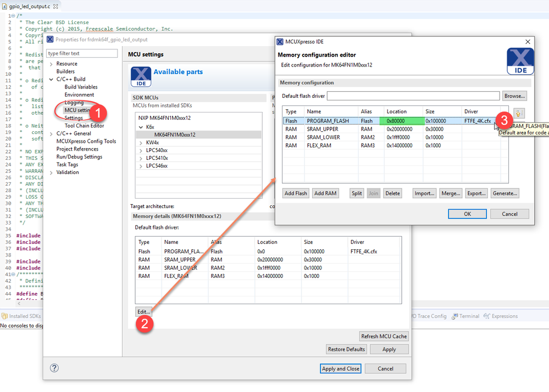The image size is (549, 392).
Task: Expand the C/C++ General node
Action: [51, 133]
